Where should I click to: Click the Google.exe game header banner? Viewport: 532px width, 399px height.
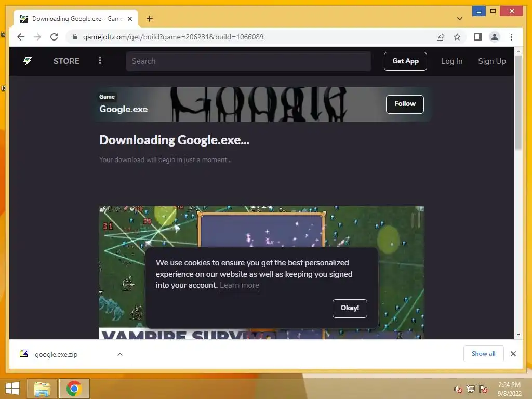click(261, 104)
